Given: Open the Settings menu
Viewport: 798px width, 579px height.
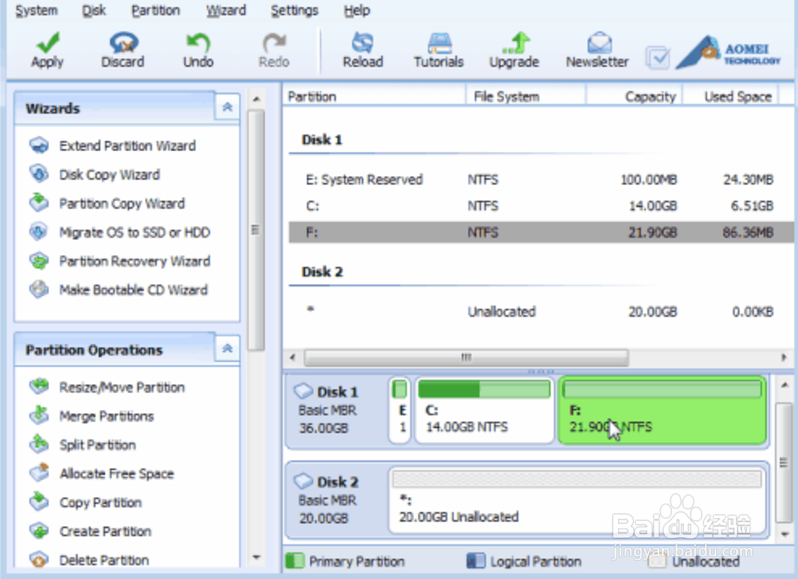Looking at the screenshot, I should (295, 10).
